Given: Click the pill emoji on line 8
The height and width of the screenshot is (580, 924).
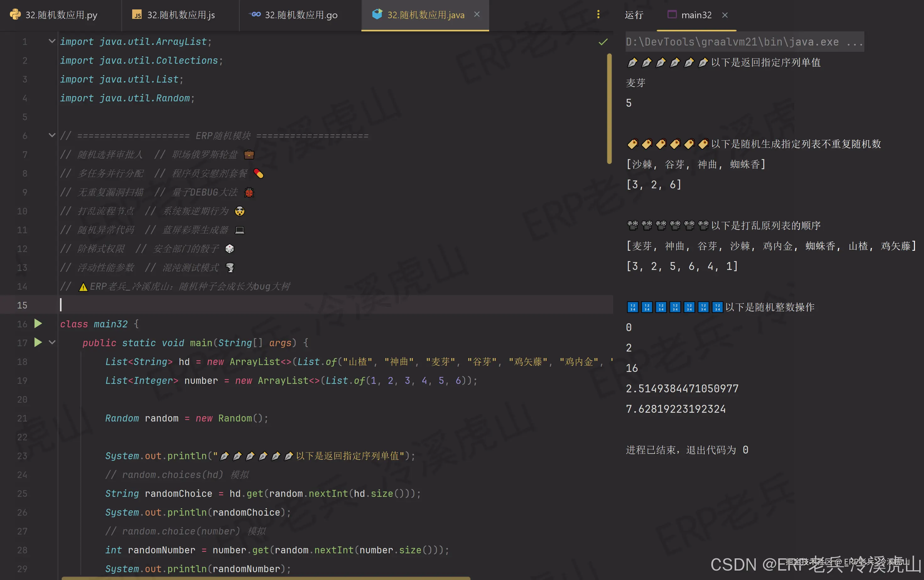Looking at the screenshot, I should (259, 173).
